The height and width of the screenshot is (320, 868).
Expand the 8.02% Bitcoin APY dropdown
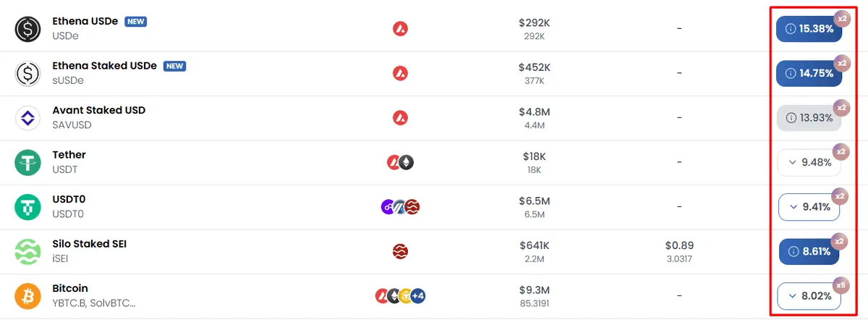809,296
